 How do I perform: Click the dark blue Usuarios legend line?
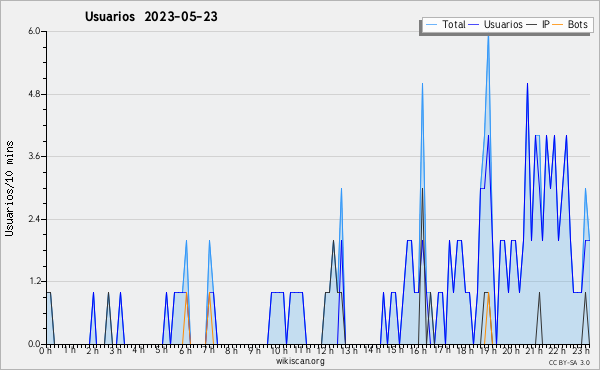coord(474,25)
